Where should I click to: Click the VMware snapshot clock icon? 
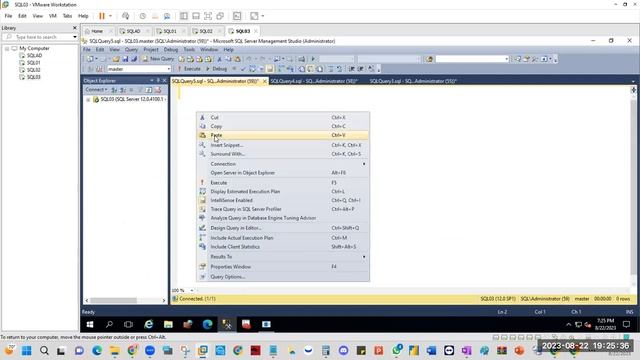[x=142, y=16]
